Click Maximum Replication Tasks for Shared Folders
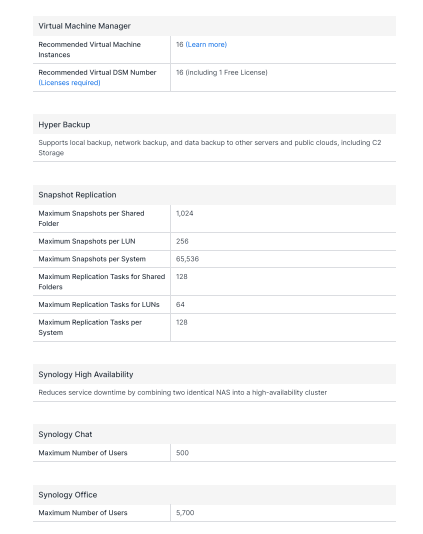 tap(102, 282)
